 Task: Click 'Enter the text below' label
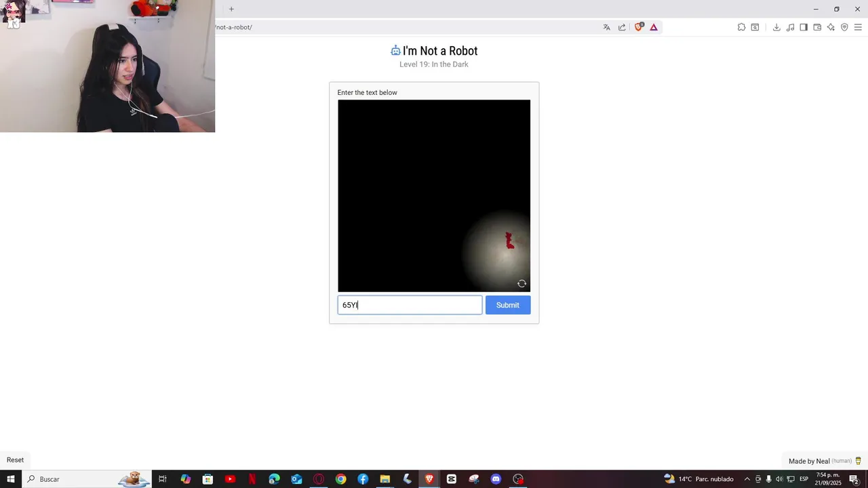367,92
